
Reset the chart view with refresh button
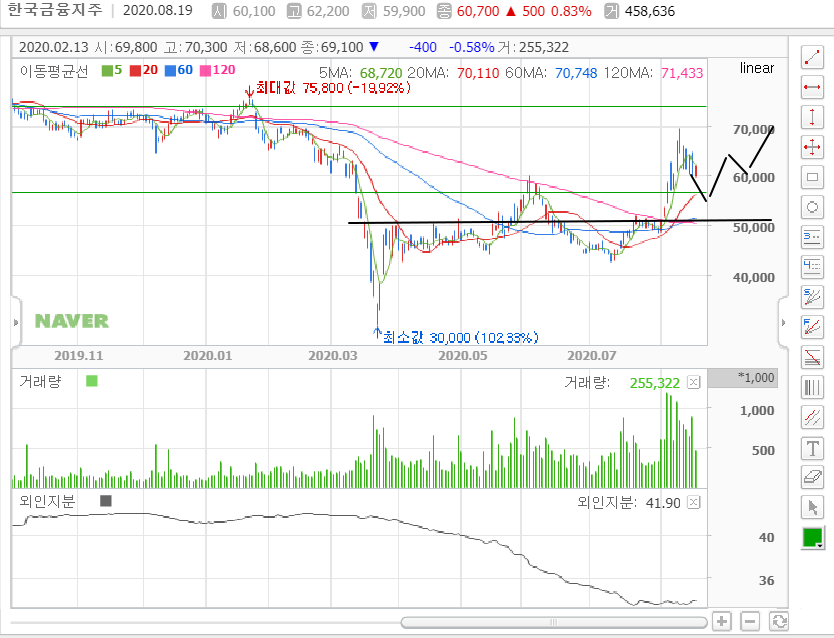click(779, 621)
